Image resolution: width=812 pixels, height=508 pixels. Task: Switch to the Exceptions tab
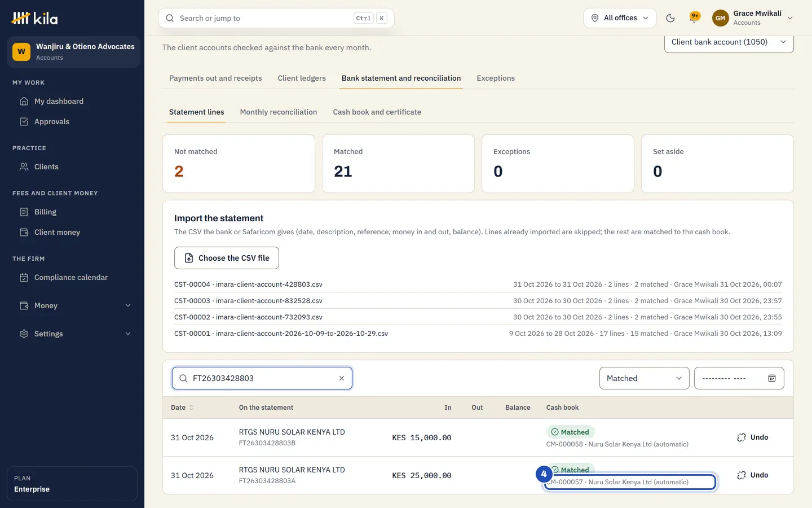pos(496,78)
